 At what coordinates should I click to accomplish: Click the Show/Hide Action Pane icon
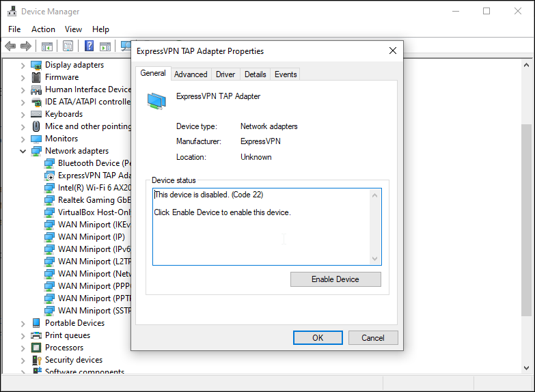tap(105, 46)
